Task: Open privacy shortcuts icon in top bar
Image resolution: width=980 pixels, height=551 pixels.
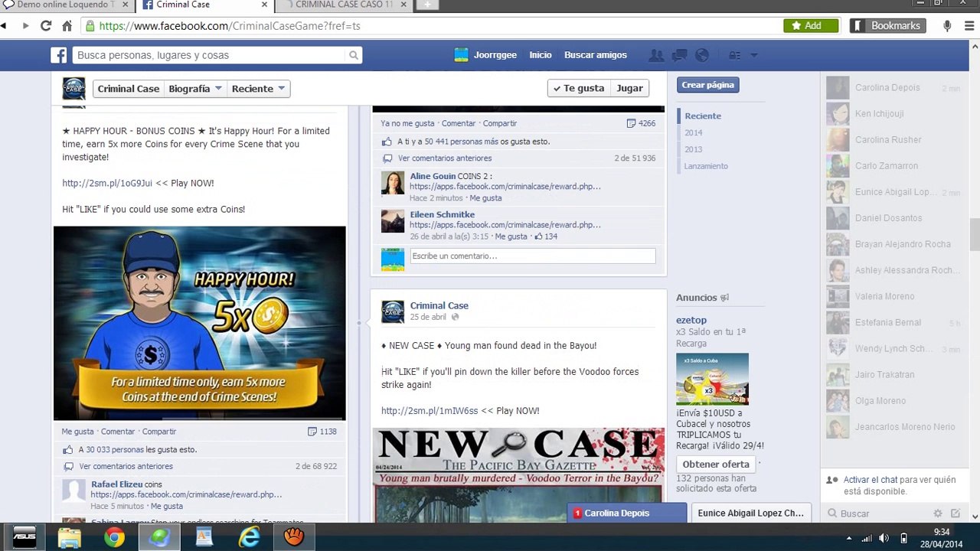Action: [x=734, y=55]
